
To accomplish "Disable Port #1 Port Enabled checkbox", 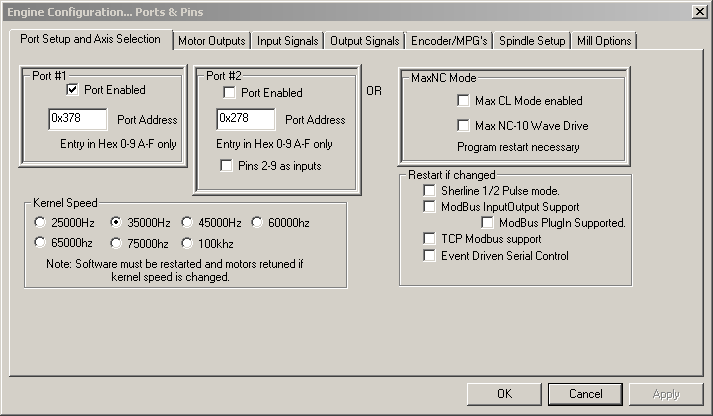I will tap(72, 89).
